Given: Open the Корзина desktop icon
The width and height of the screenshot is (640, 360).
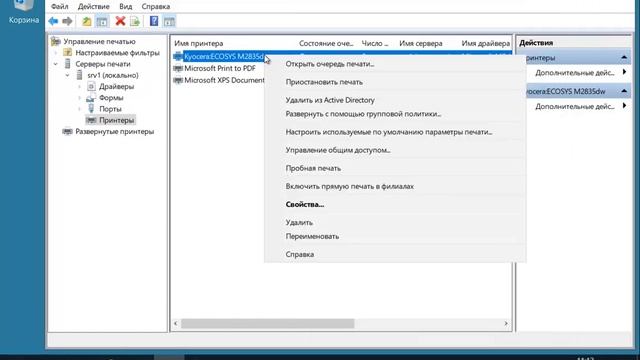Looking at the screenshot, I should (x=24, y=12).
